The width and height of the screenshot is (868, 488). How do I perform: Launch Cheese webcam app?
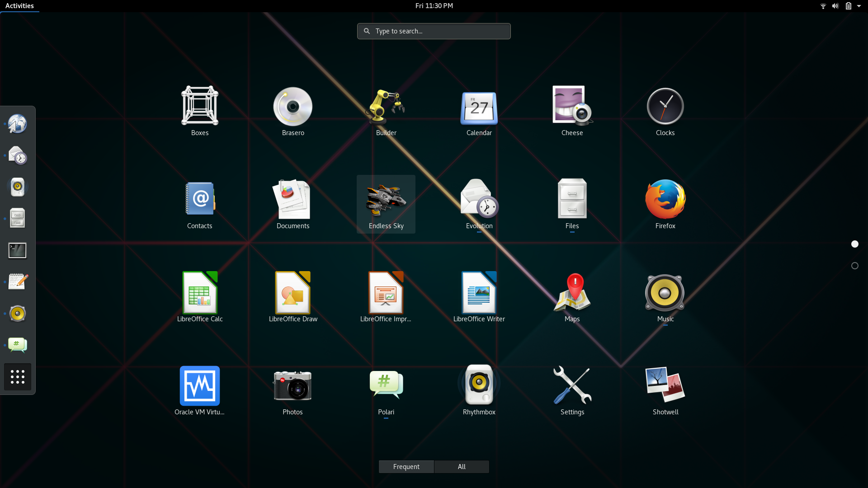pos(572,111)
